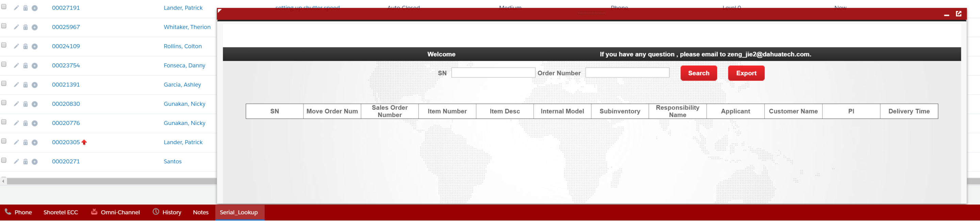Viewport: 980px width, 221px height.
Task: Open the Notes utility tab
Action: [200, 212]
